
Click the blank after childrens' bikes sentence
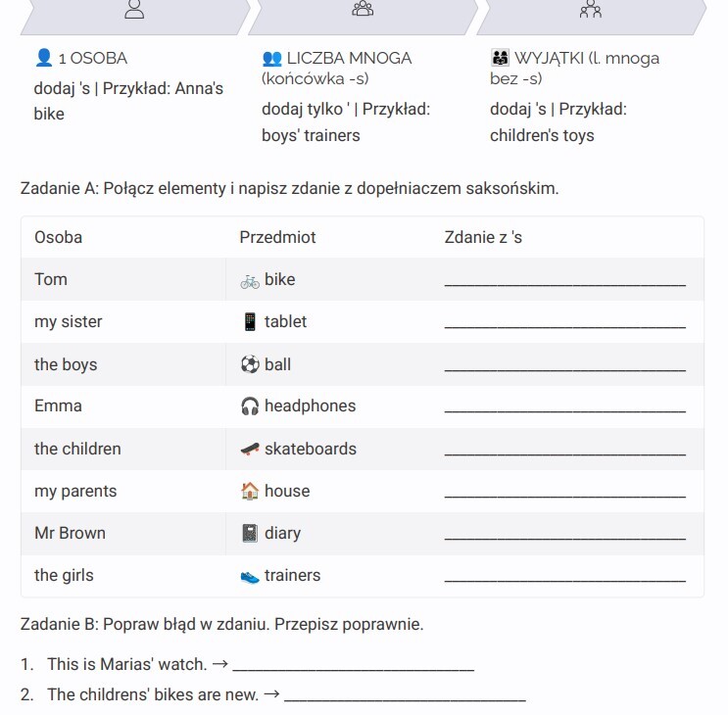point(405,696)
